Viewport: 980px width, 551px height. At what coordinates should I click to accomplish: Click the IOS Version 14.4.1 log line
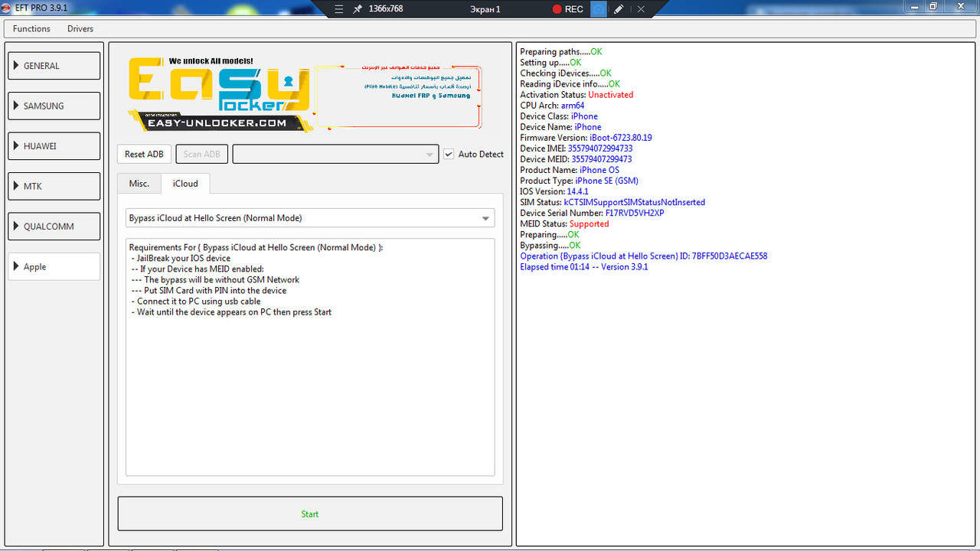click(x=554, y=191)
